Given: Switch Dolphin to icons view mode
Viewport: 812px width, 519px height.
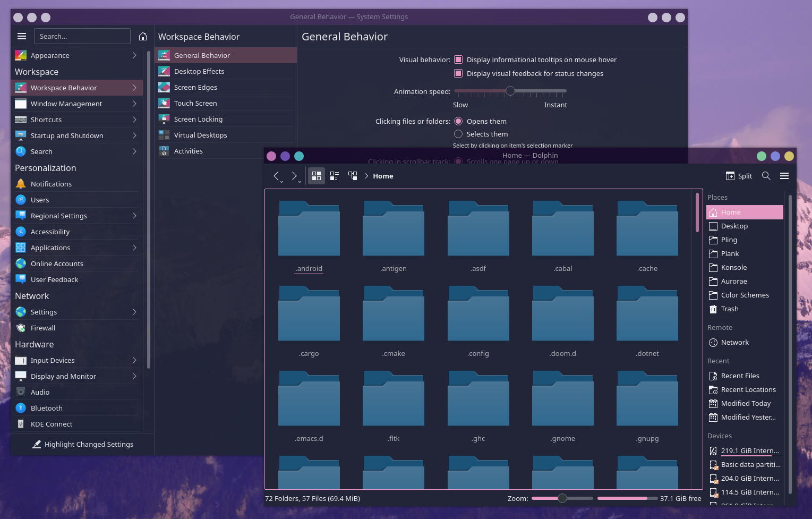Looking at the screenshot, I should tap(317, 176).
